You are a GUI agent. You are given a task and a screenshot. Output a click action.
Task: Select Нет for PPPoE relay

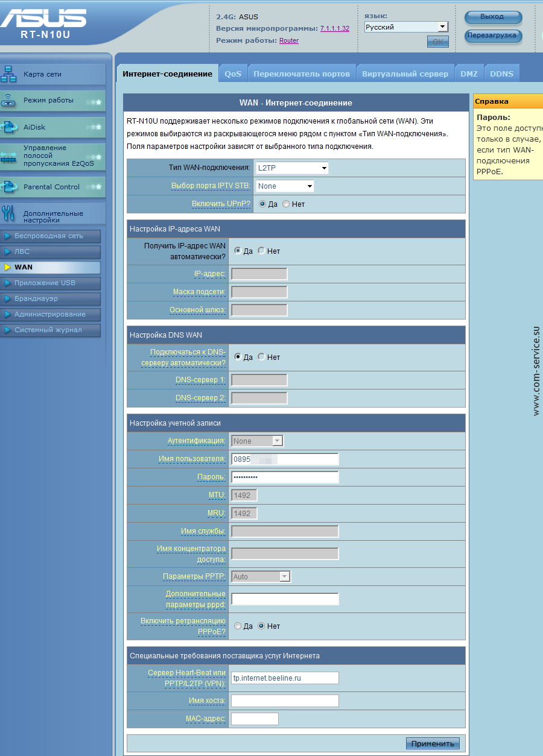[x=261, y=626]
